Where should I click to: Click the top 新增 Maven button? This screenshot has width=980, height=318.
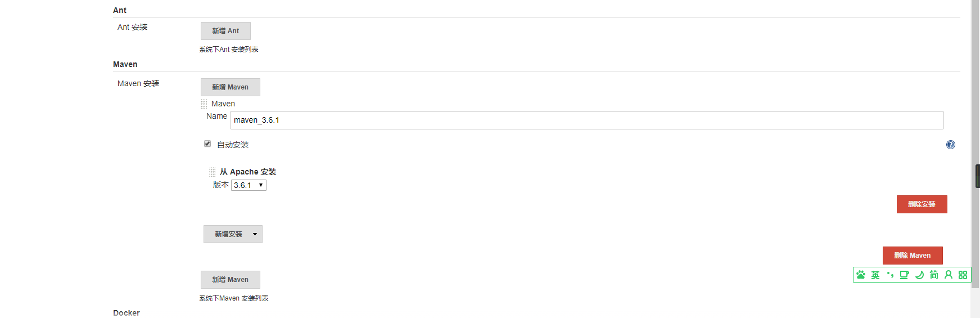click(230, 87)
